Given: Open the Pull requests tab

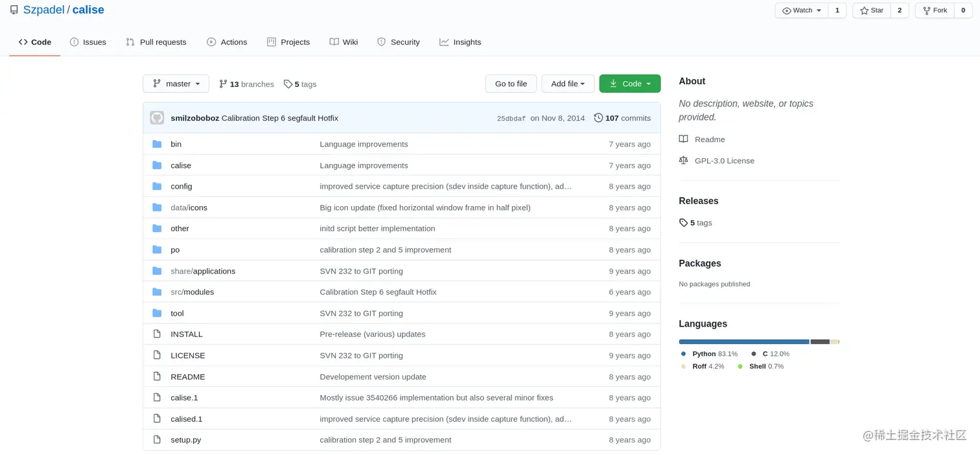Looking at the screenshot, I should coord(156,42).
